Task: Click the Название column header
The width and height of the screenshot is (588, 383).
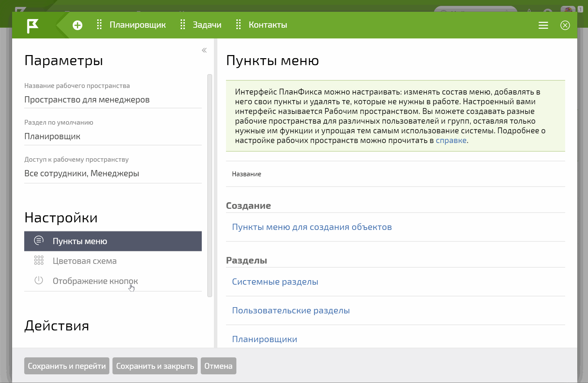Action: tap(246, 174)
